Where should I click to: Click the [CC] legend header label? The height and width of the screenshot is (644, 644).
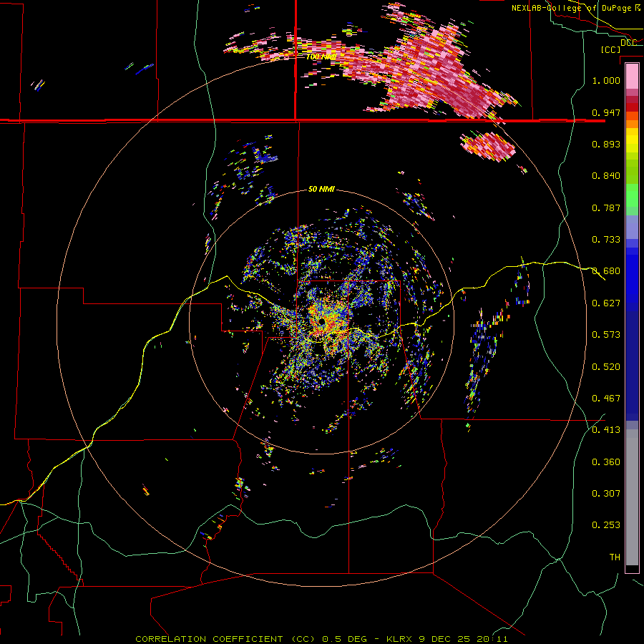click(610, 49)
